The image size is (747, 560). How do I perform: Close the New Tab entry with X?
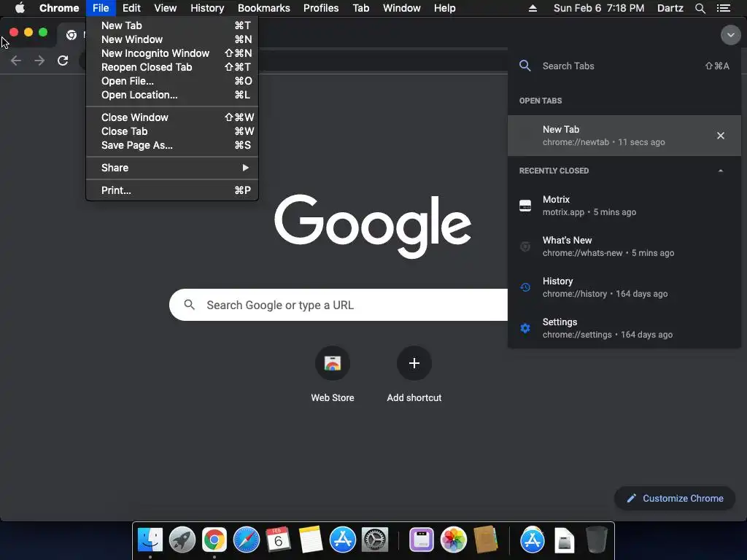pyautogui.click(x=720, y=136)
